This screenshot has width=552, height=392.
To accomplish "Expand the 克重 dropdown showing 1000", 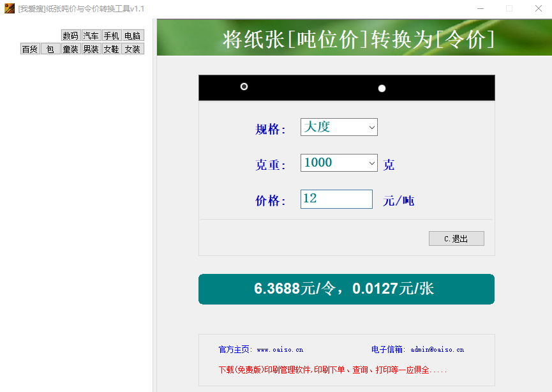I will tap(339, 163).
